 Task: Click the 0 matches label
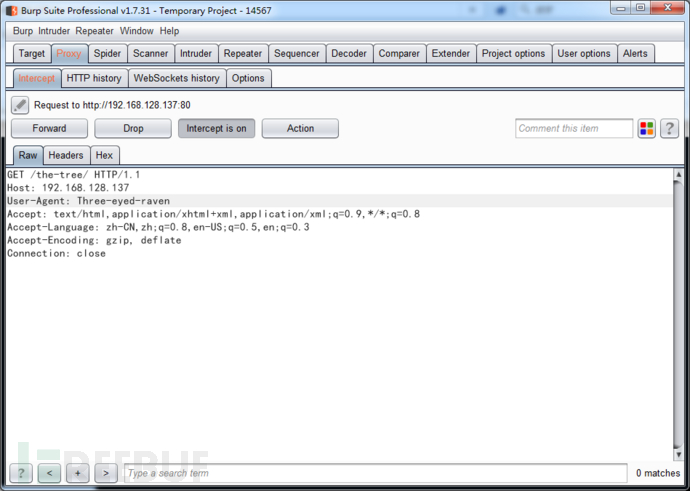[x=658, y=473]
